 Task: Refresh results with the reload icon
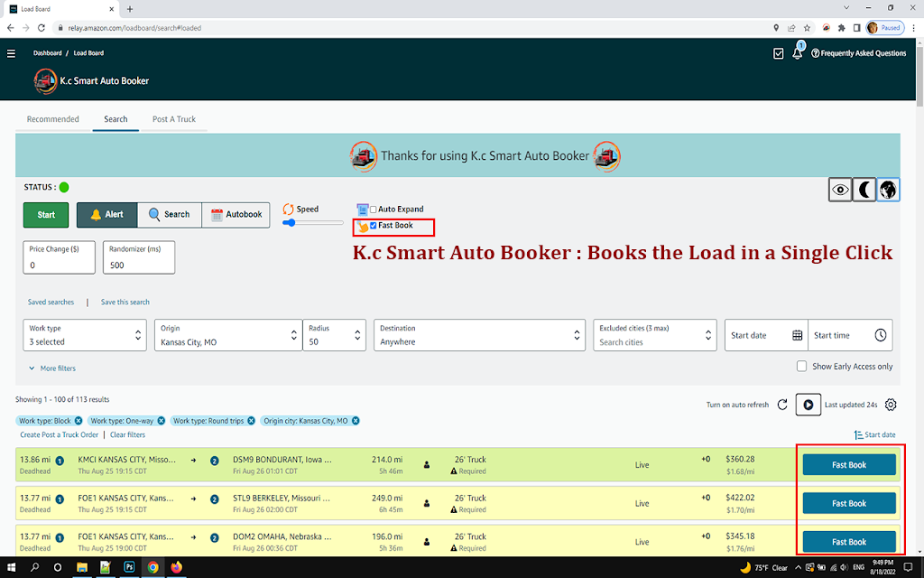pos(782,405)
